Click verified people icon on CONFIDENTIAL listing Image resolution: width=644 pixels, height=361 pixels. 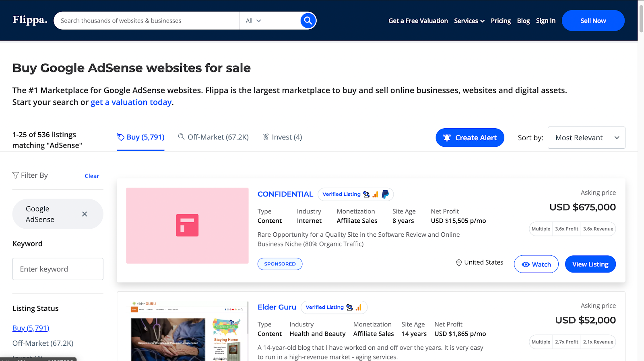tap(366, 194)
